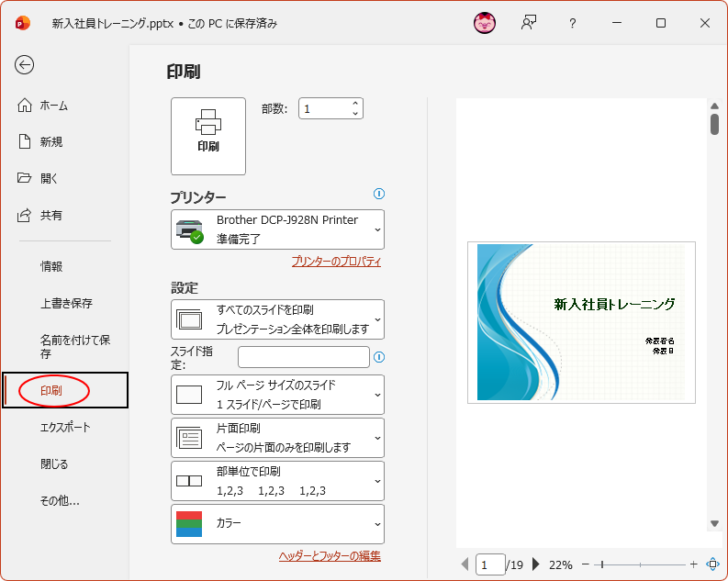Image resolution: width=728 pixels, height=581 pixels.
Task: Open the Brother DCP-J928N printer dropdown
Action: click(x=278, y=229)
